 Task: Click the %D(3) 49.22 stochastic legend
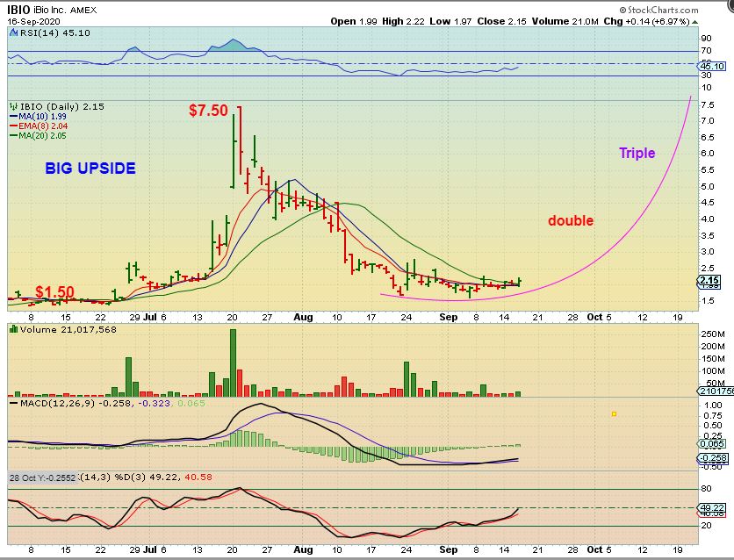pos(145,477)
